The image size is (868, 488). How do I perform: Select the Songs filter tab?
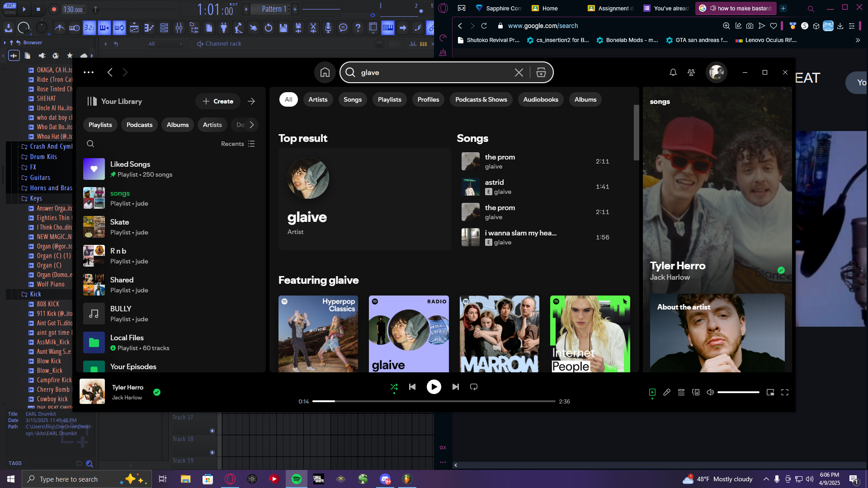pos(353,99)
